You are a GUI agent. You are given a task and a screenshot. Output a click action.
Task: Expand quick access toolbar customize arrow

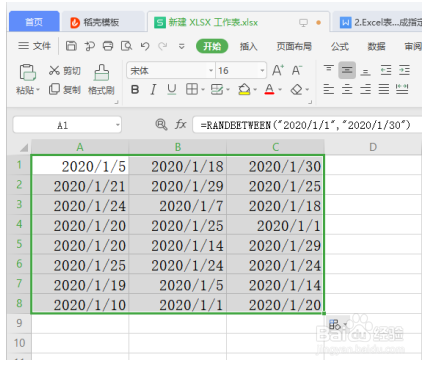tap(182, 46)
